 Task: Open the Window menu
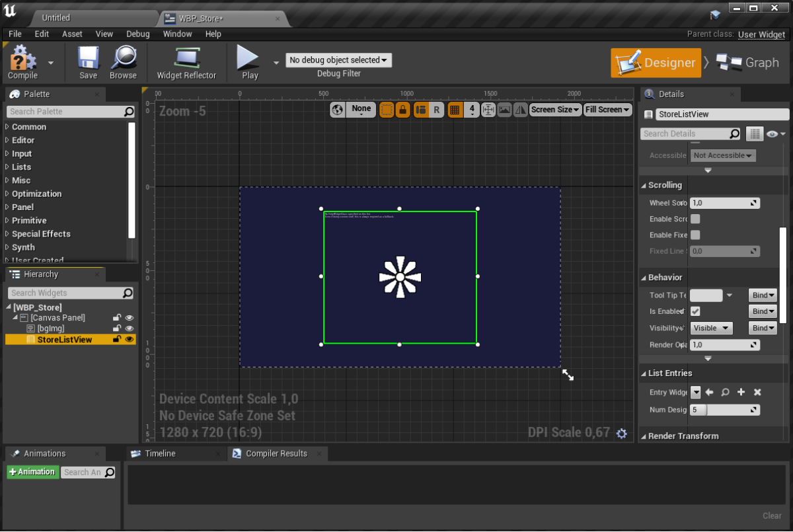click(x=177, y=34)
